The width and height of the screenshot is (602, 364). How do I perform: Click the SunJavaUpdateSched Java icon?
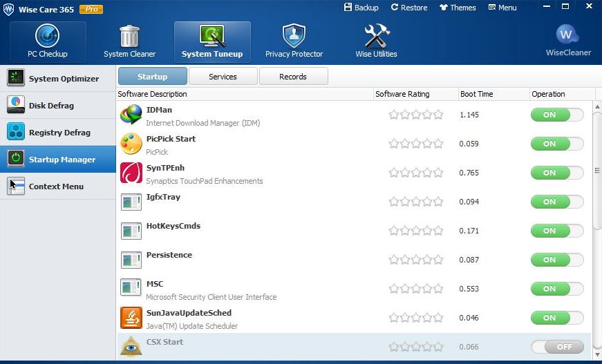131,318
